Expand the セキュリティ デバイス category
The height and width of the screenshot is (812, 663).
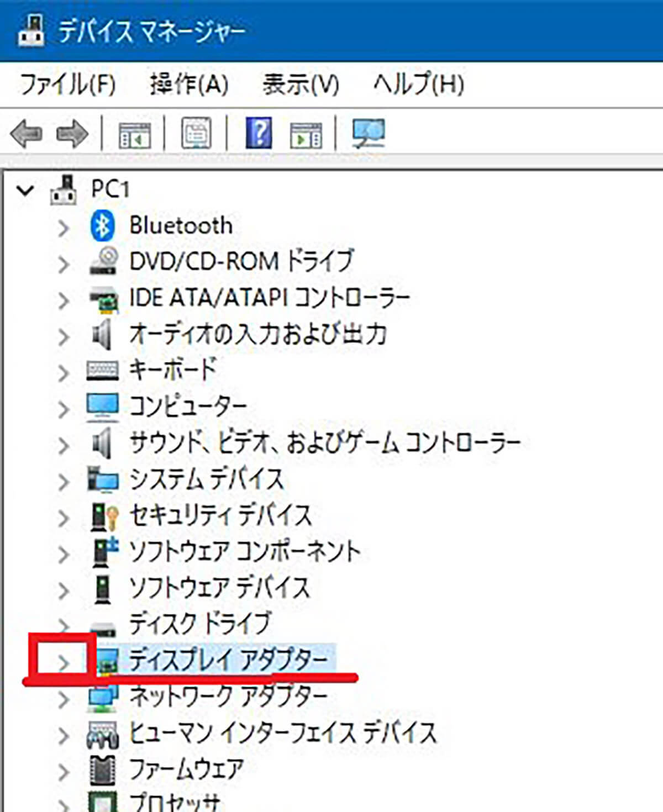coord(64,518)
